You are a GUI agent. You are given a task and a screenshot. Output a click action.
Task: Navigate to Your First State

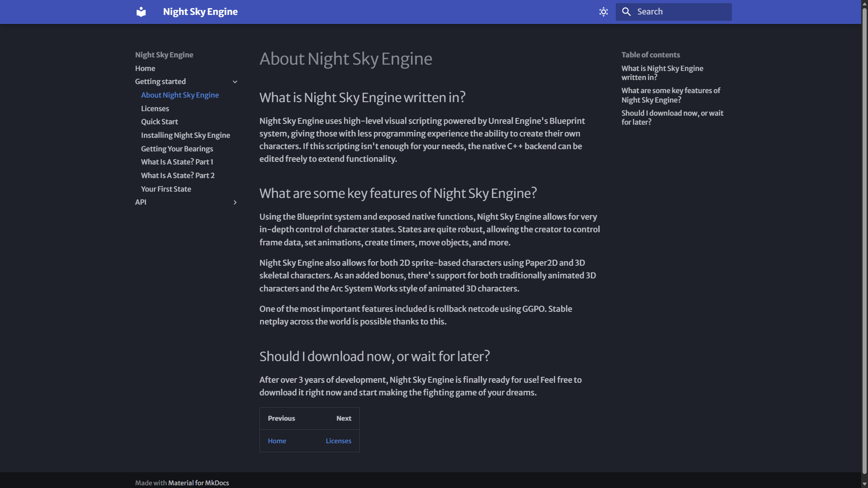pos(166,189)
